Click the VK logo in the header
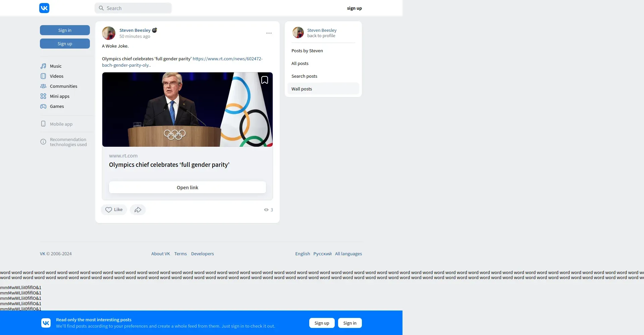 (44, 8)
